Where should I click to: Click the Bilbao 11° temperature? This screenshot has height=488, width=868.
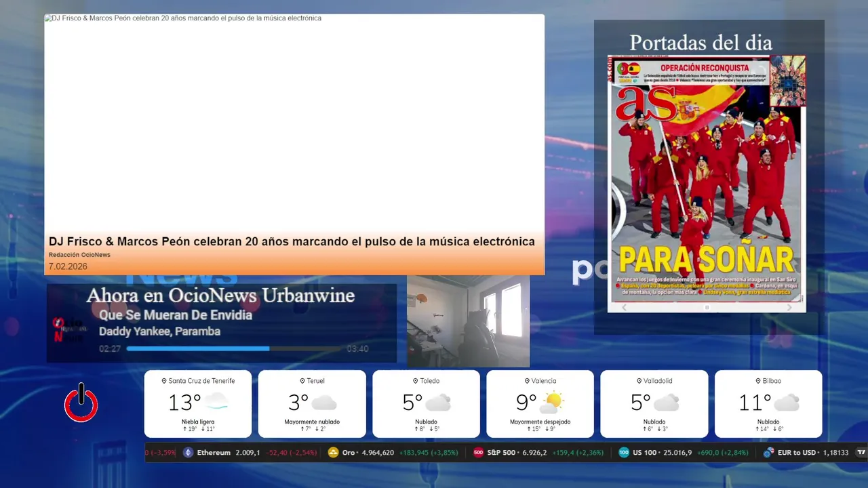click(755, 403)
